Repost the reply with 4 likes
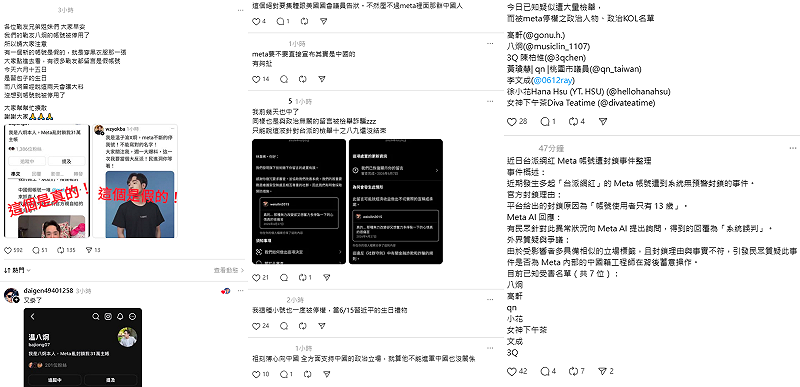The width and height of the screenshot is (800, 387). (x=304, y=21)
